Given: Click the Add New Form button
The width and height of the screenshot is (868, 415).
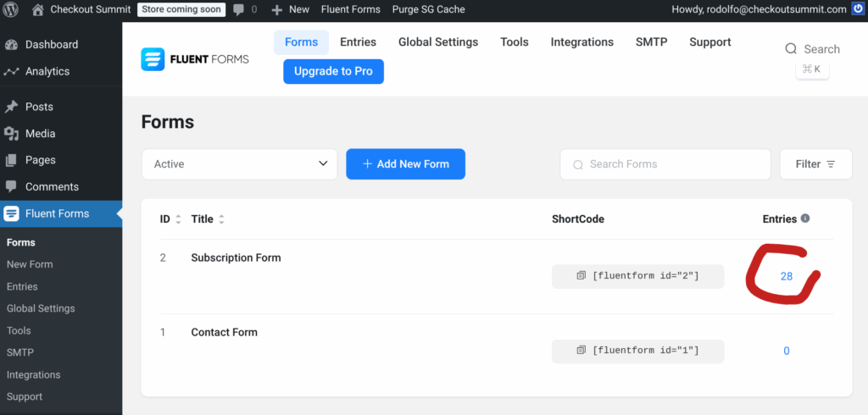Looking at the screenshot, I should [405, 164].
